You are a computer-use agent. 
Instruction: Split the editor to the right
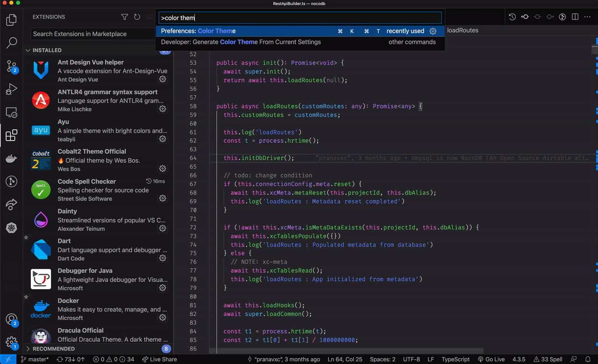575,17
